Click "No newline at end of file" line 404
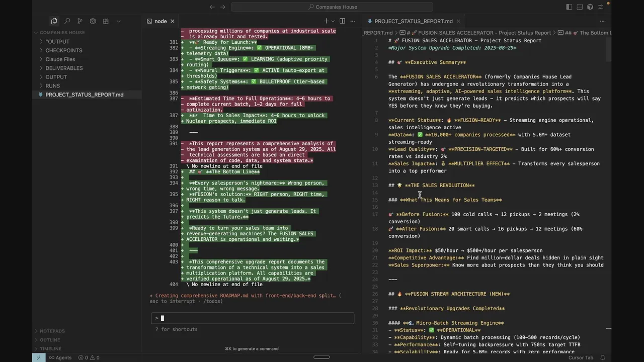 pyautogui.click(x=224, y=284)
